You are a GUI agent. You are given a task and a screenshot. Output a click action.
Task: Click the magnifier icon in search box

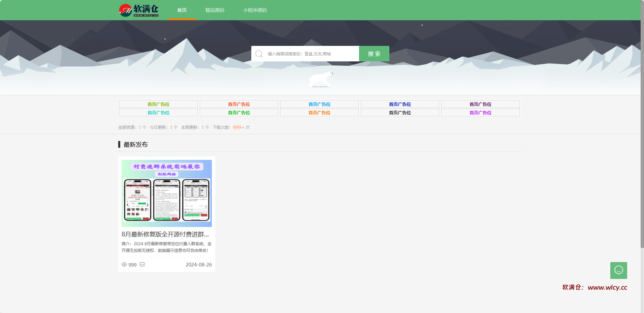[x=259, y=54]
